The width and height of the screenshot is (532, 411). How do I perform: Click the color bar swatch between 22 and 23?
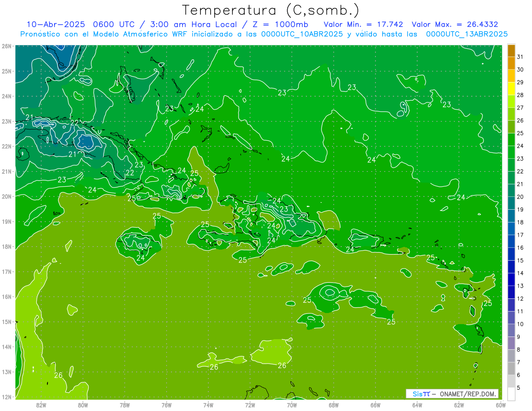click(511, 165)
